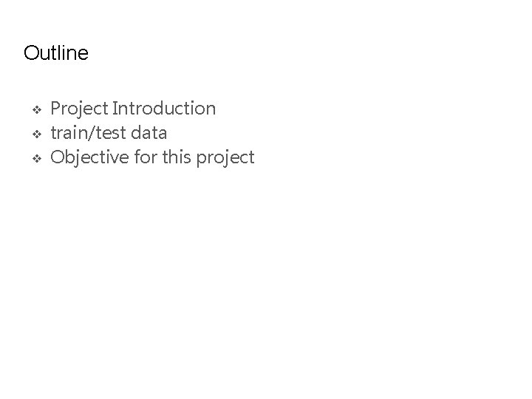Click the word "test" after the slash

coord(107,134)
